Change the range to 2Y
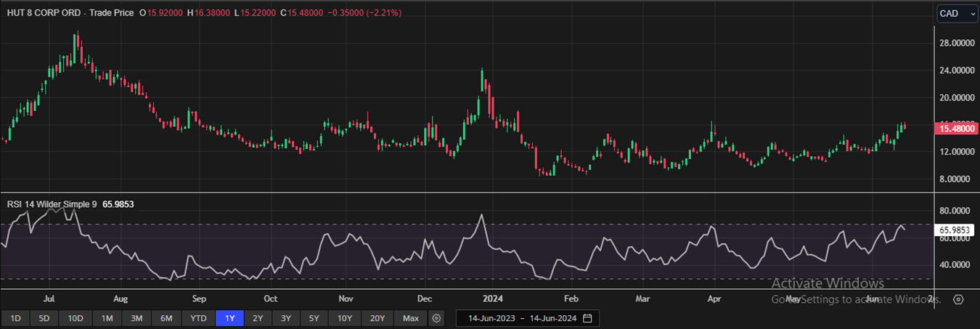Viewport: 980px width, 329px height. pyautogui.click(x=258, y=318)
